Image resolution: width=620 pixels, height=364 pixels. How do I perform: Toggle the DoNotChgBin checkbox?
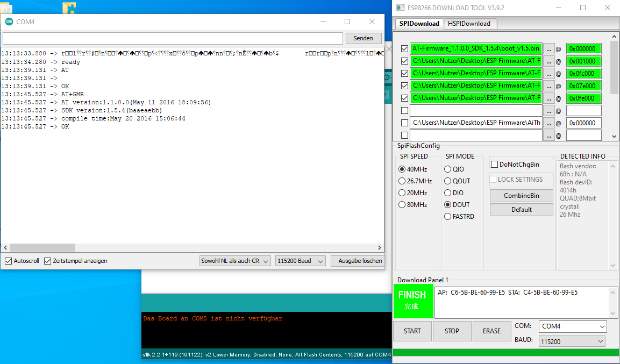tap(494, 164)
